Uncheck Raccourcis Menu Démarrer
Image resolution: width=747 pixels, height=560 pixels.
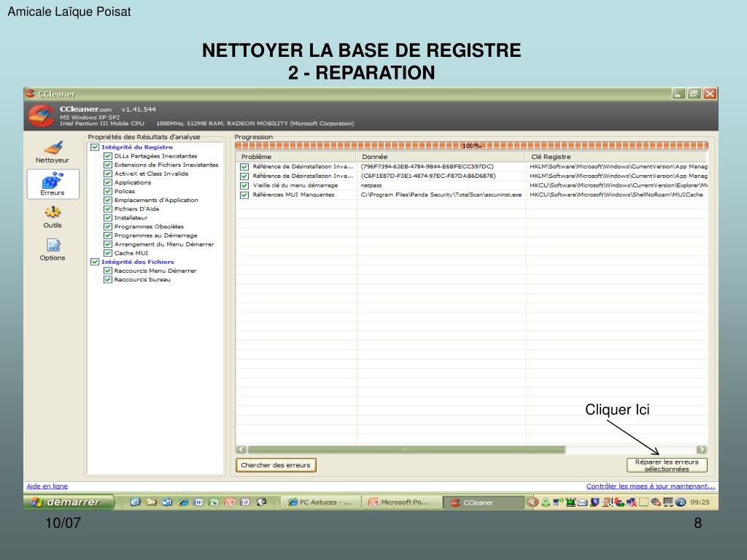[x=108, y=271]
